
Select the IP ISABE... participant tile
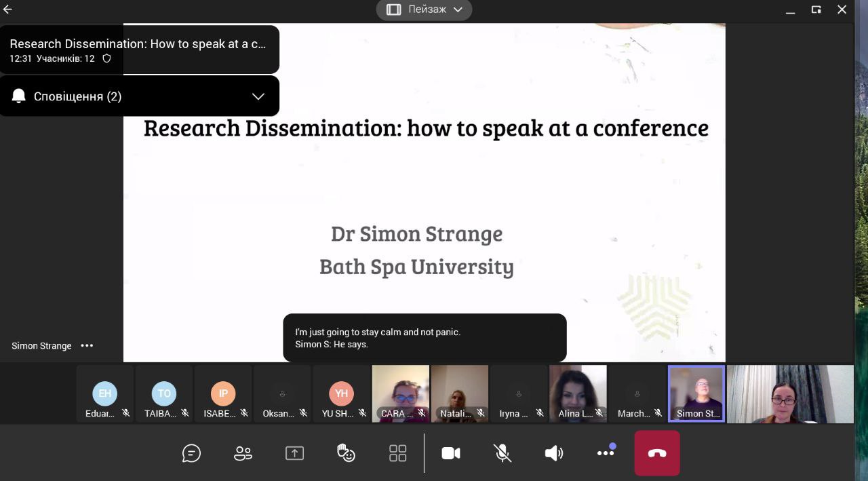(x=223, y=394)
